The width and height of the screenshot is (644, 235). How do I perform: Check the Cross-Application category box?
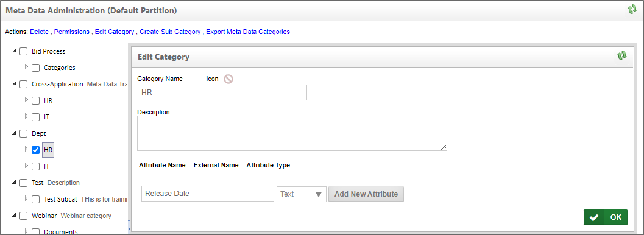[24, 84]
